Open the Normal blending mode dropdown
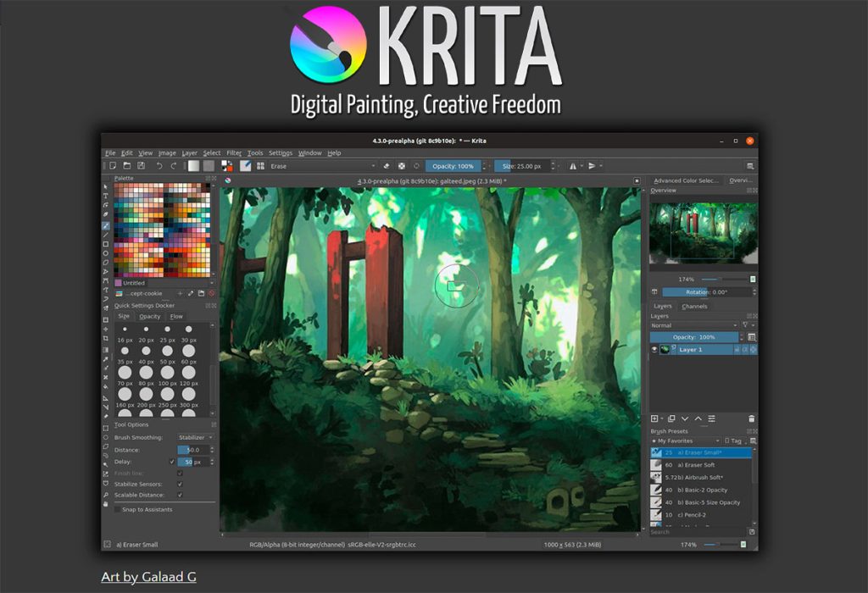 [694, 325]
